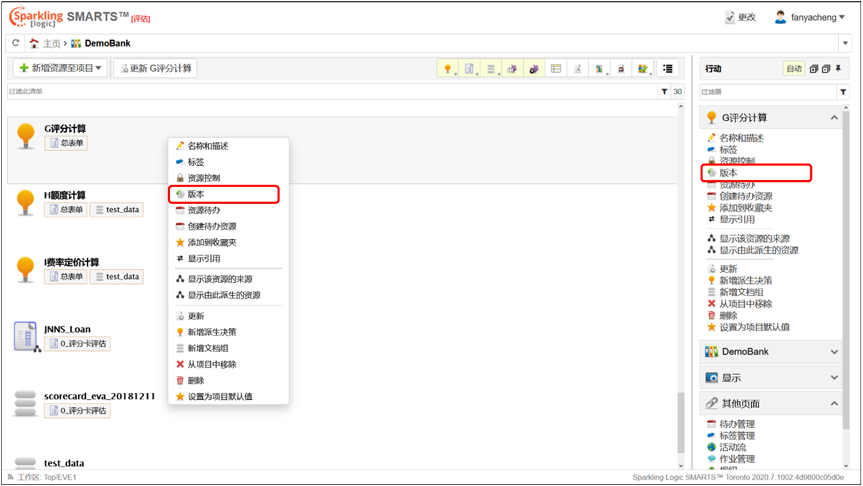Toggle the 自动 button in the 行动 panel
The height and width of the screenshot is (486, 863).
pyautogui.click(x=793, y=69)
